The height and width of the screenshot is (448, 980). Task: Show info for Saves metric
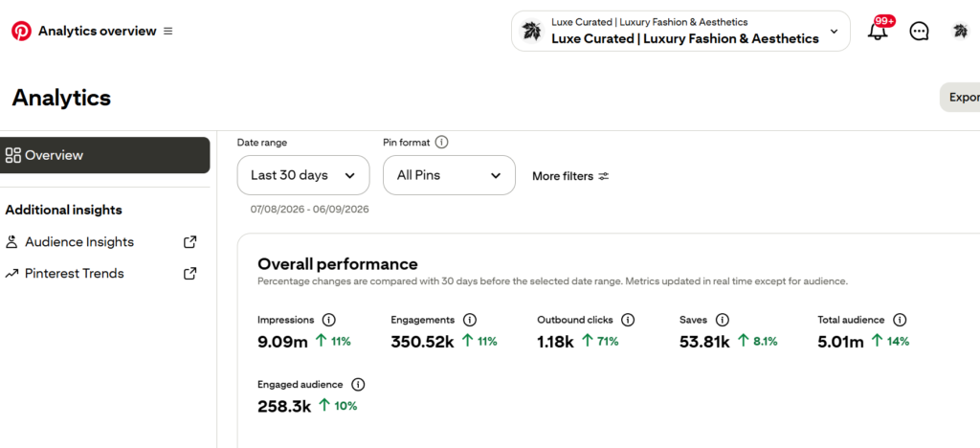(722, 320)
